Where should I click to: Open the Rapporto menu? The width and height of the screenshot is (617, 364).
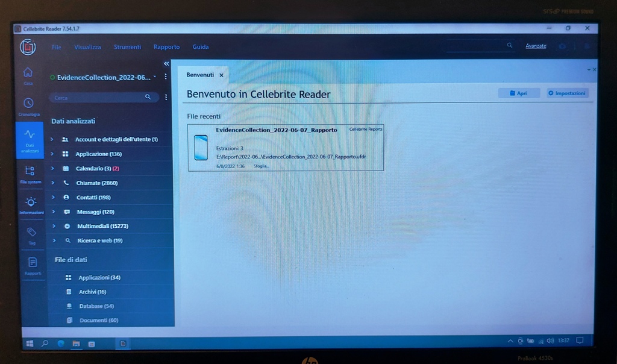166,47
